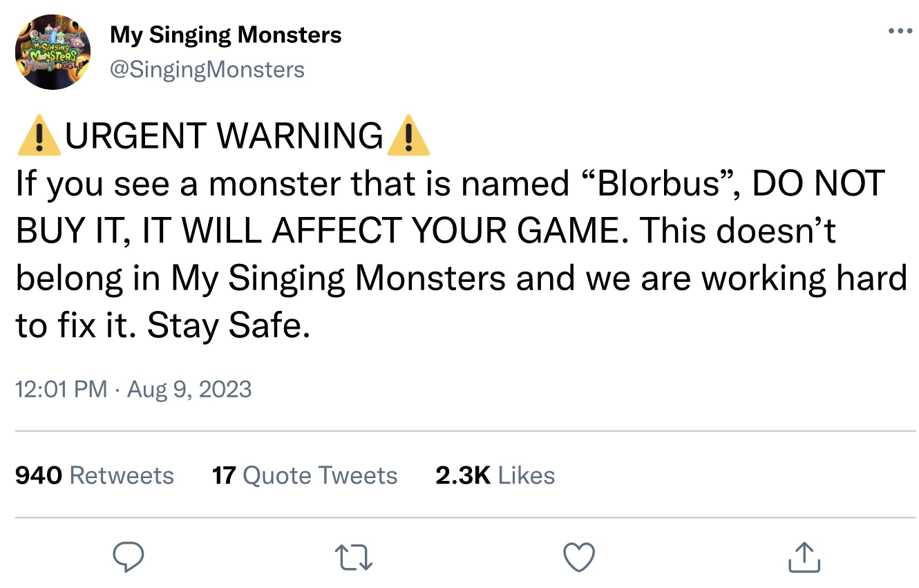Screen dimensions: 919x588
Task: Click the warning emoji before URGENT WARNING
Action: [39, 135]
